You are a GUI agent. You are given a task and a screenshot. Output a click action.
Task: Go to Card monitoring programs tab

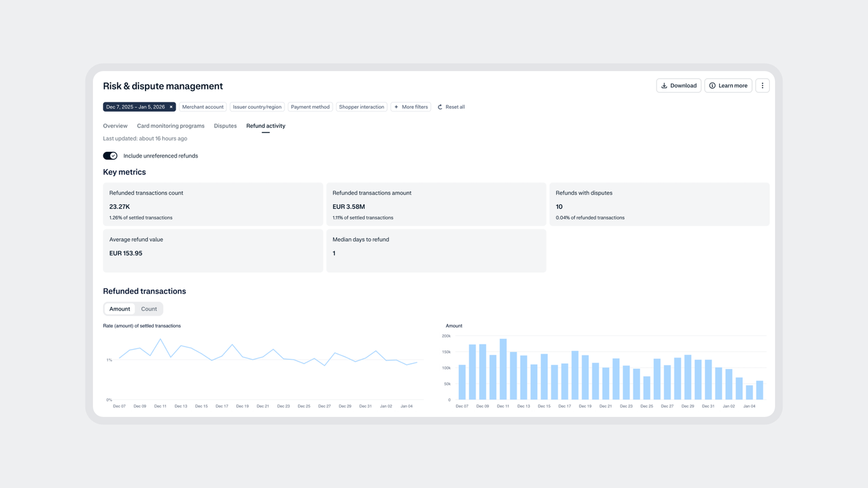tap(170, 126)
